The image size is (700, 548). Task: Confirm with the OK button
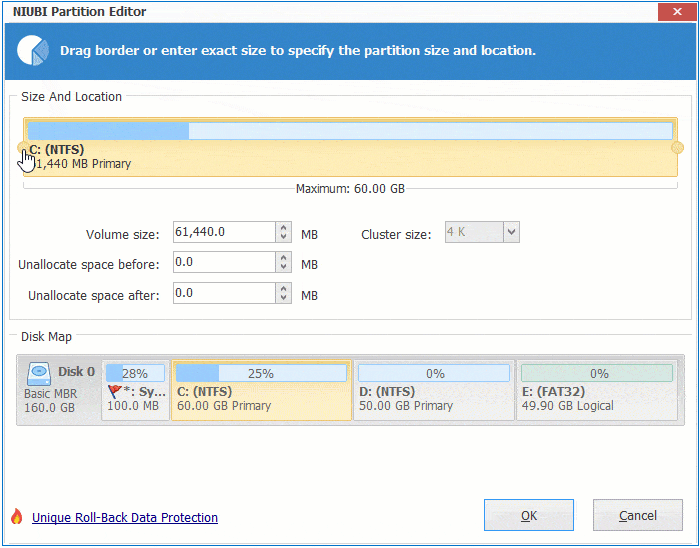[x=529, y=516]
